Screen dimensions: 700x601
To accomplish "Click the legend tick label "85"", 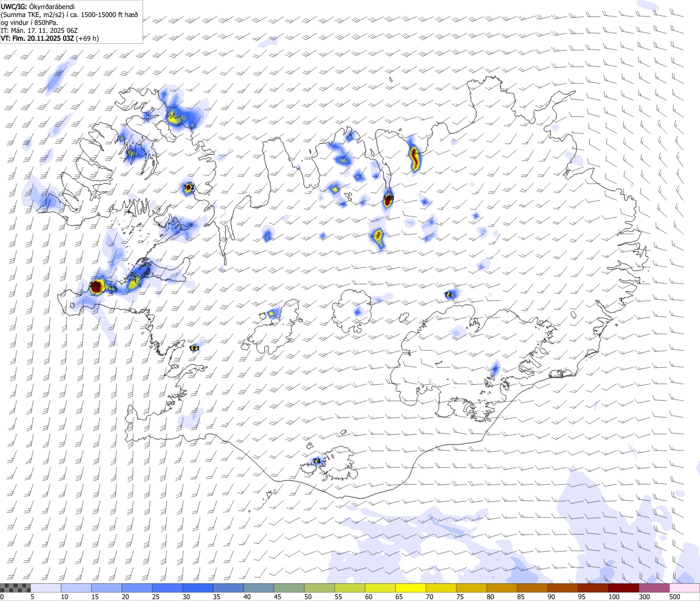I will (x=521, y=597).
